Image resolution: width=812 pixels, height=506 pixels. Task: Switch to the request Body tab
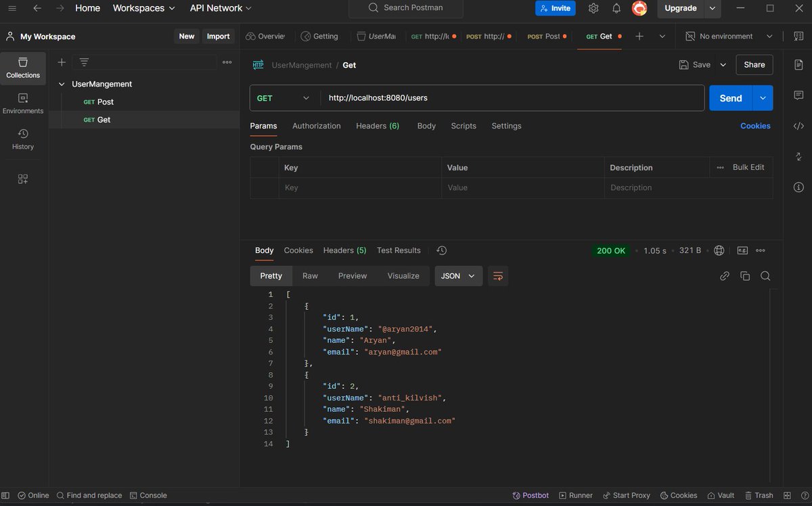pos(426,126)
